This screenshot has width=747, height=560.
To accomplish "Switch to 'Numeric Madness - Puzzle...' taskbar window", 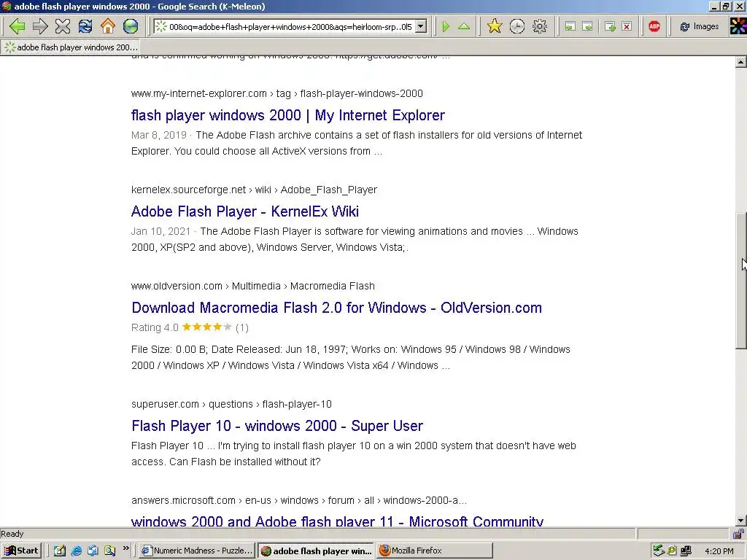I will click(197, 551).
